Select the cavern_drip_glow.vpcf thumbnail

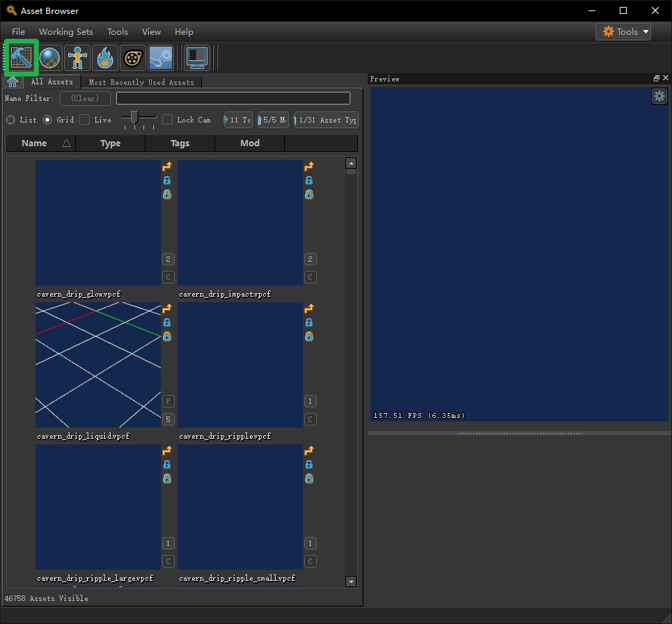click(98, 223)
